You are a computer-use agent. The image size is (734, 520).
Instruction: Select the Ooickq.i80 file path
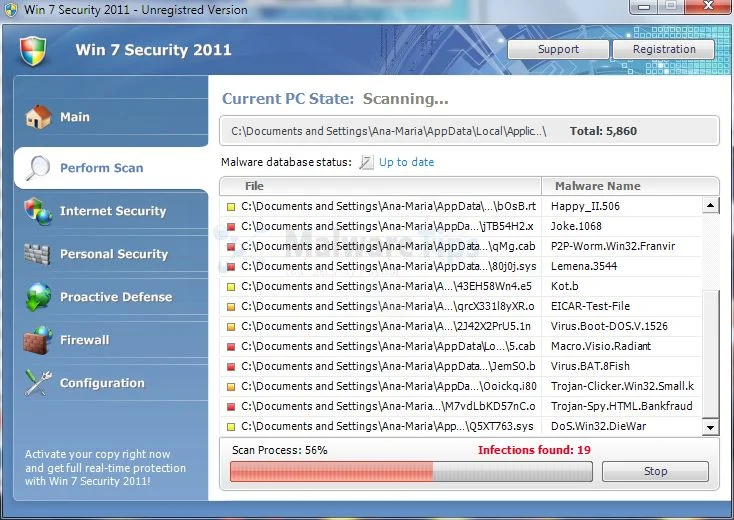pos(389,387)
